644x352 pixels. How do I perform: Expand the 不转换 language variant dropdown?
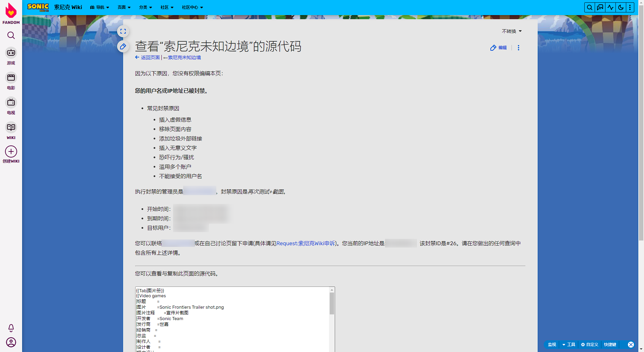[x=512, y=31]
